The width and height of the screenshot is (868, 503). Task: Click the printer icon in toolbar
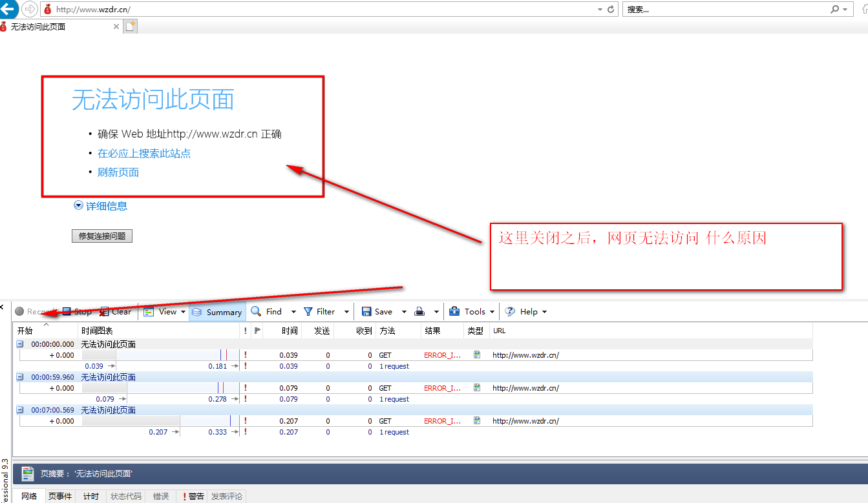[419, 312]
